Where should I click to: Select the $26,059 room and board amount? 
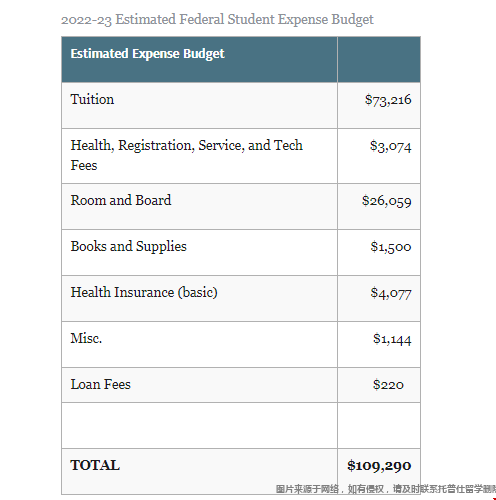click(387, 201)
